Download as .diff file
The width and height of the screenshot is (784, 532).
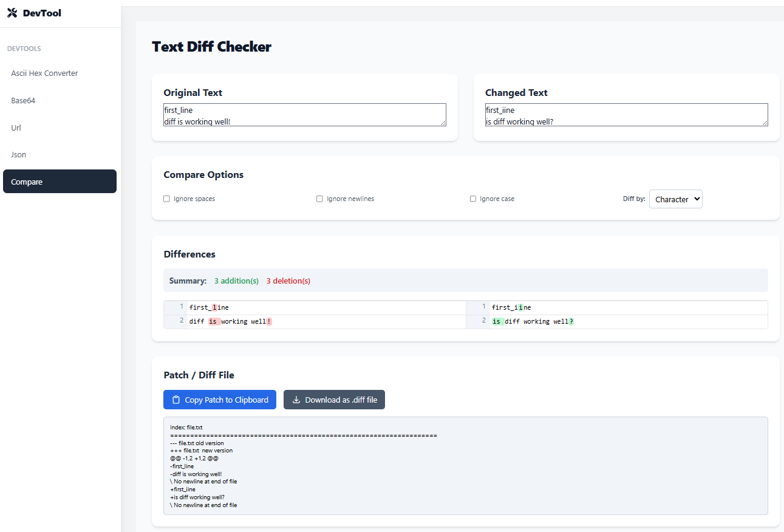(x=334, y=400)
